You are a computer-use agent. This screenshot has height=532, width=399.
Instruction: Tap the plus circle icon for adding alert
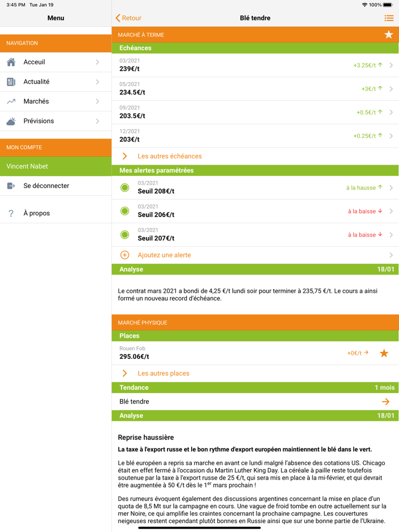coord(125,255)
